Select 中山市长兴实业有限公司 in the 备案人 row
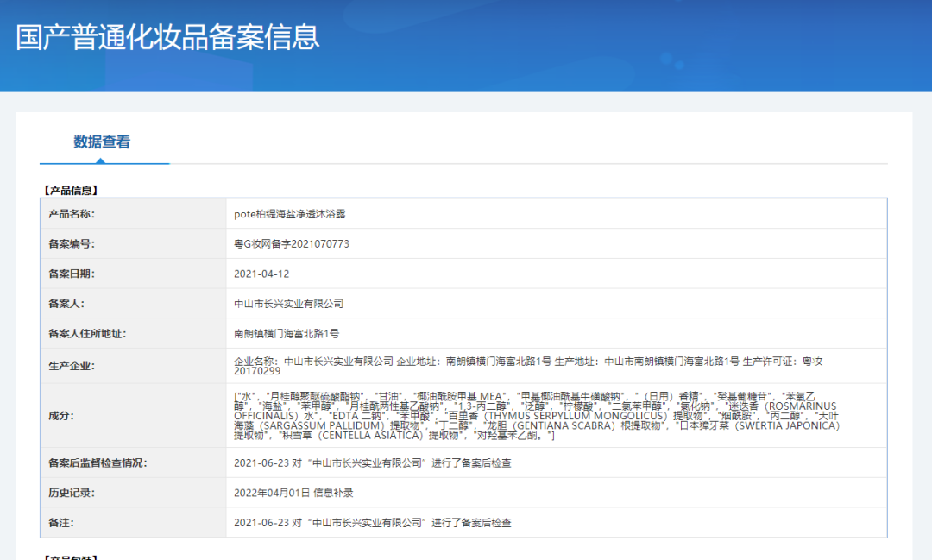 click(x=288, y=304)
